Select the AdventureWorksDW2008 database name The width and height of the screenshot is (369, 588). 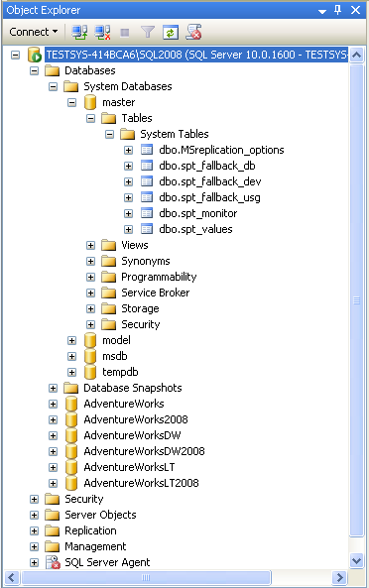click(x=145, y=451)
